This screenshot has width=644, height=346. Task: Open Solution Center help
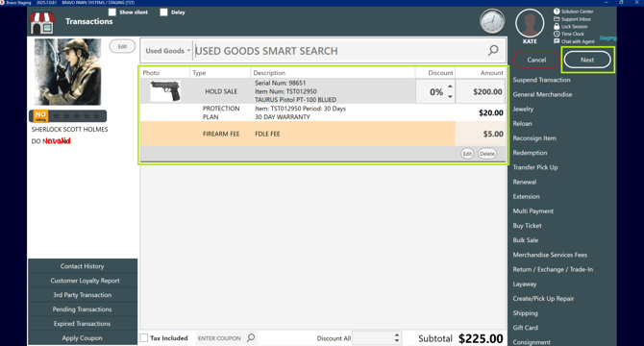pyautogui.click(x=574, y=12)
